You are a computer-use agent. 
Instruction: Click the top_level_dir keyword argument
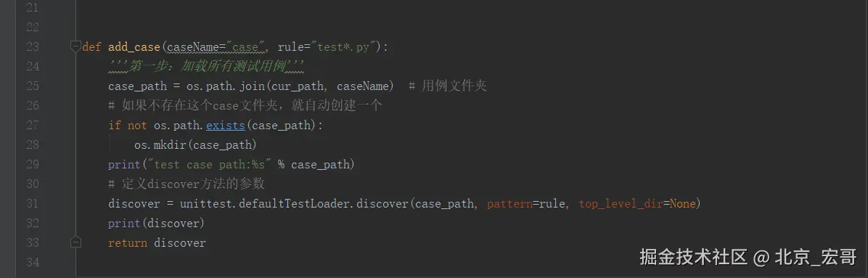tap(621, 205)
